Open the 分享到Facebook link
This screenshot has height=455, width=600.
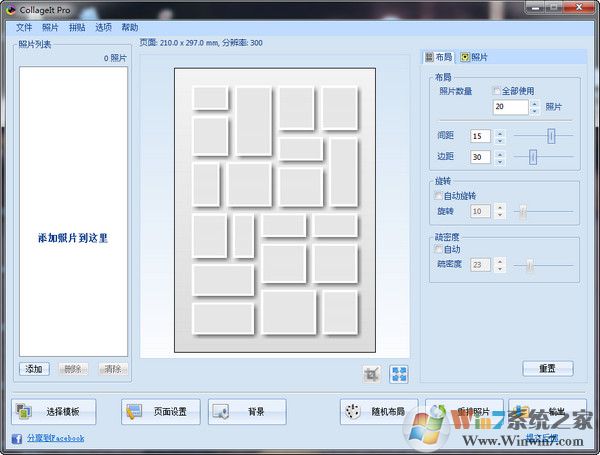55,438
